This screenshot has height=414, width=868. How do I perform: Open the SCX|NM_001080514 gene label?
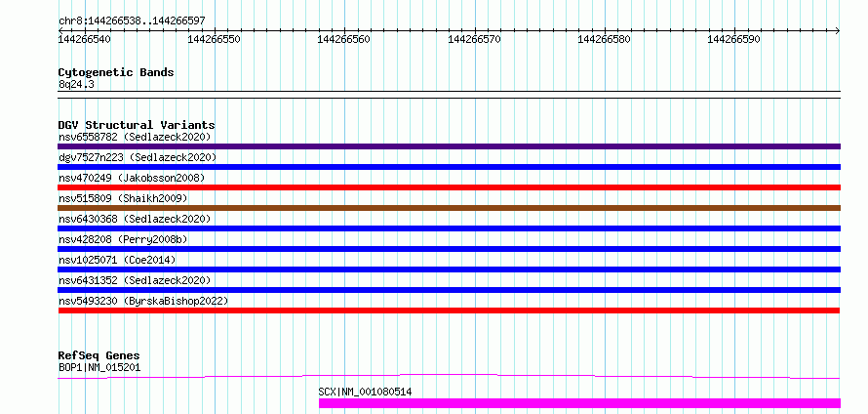tap(365, 393)
